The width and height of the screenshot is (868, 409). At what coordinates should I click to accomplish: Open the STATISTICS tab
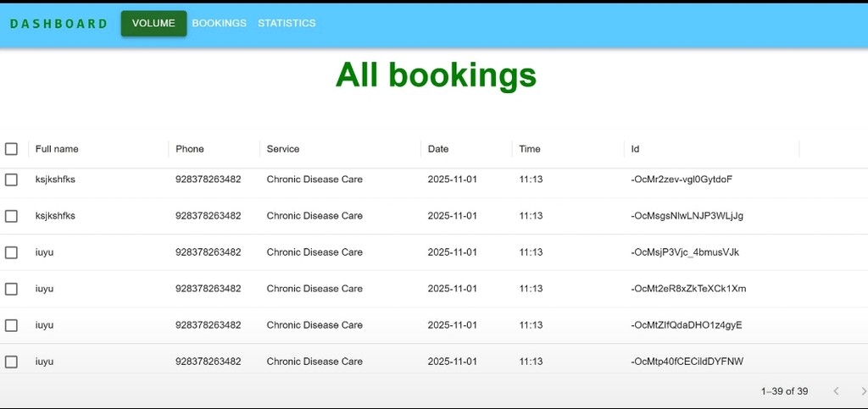click(287, 24)
